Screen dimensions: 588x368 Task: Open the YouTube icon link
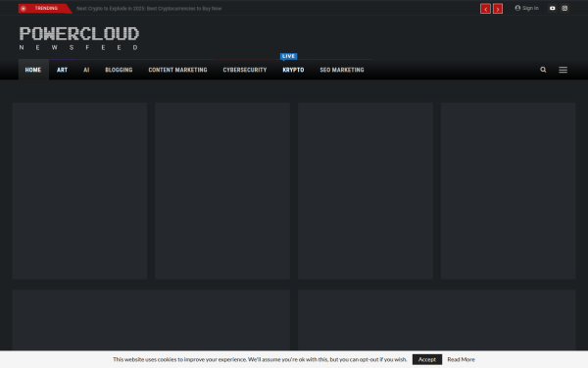(552, 8)
